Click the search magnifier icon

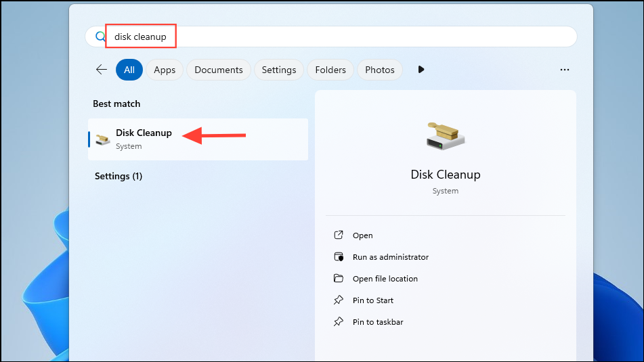pos(100,37)
